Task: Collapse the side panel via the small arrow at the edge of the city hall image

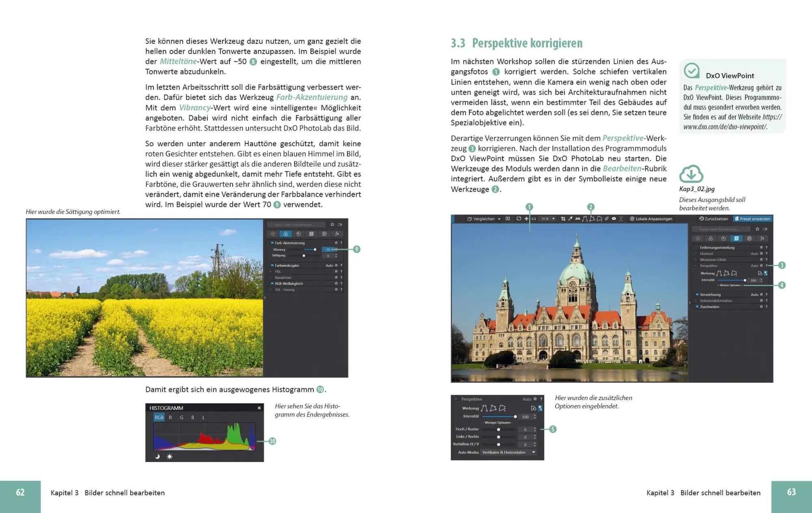Action: 690,302
